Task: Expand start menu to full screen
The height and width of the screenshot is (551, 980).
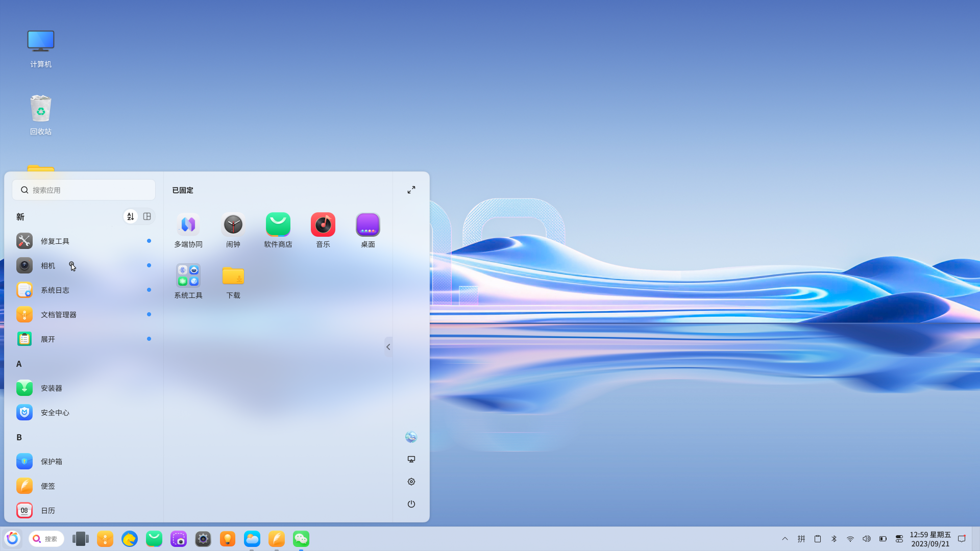Action: (411, 190)
